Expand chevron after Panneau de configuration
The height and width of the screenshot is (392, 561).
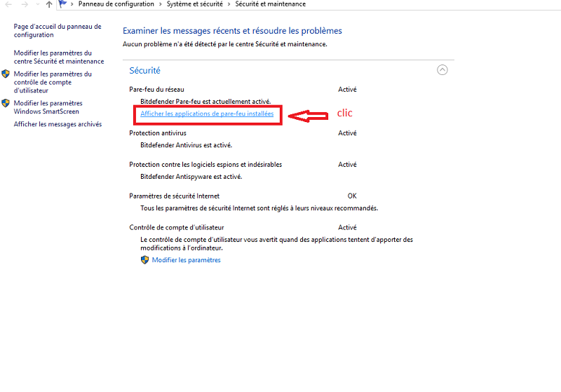[160, 4]
